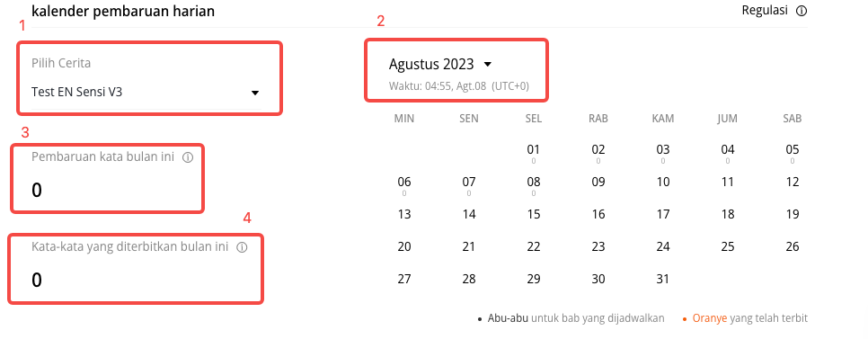The width and height of the screenshot is (868, 339).
Task: Open the Pilih Cerita dropdown arrow
Action: 255,93
